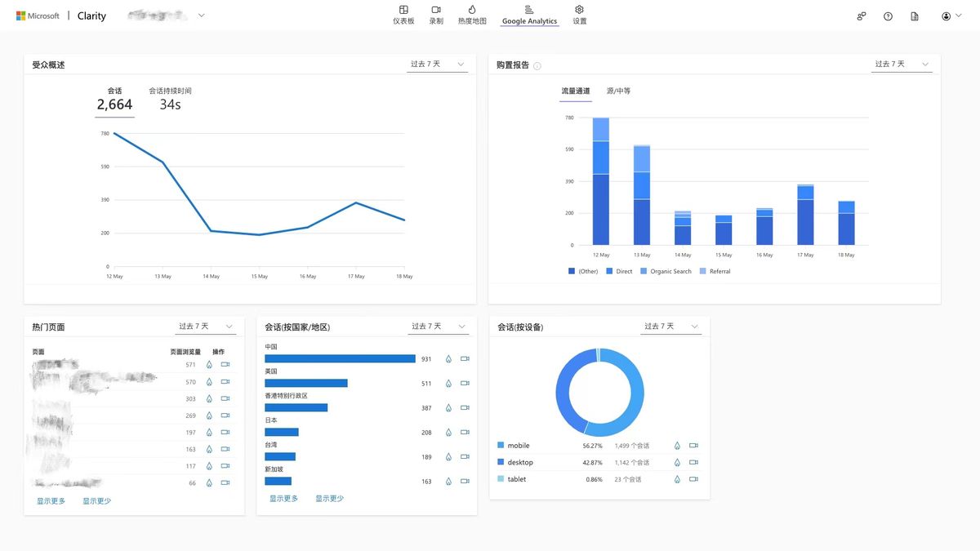
Task: Click the info icon beside 购置报告
Action: tap(537, 66)
